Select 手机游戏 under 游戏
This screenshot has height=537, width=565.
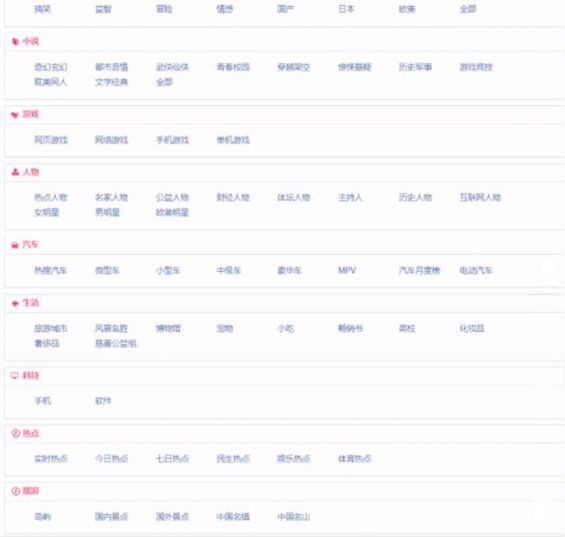click(172, 140)
